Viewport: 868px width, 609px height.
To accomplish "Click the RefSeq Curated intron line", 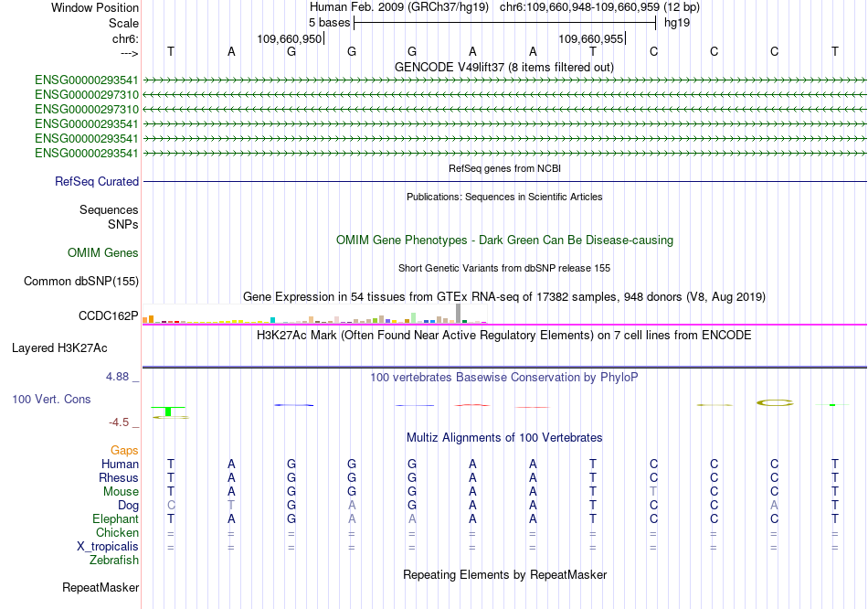I will pyautogui.click(x=504, y=181).
